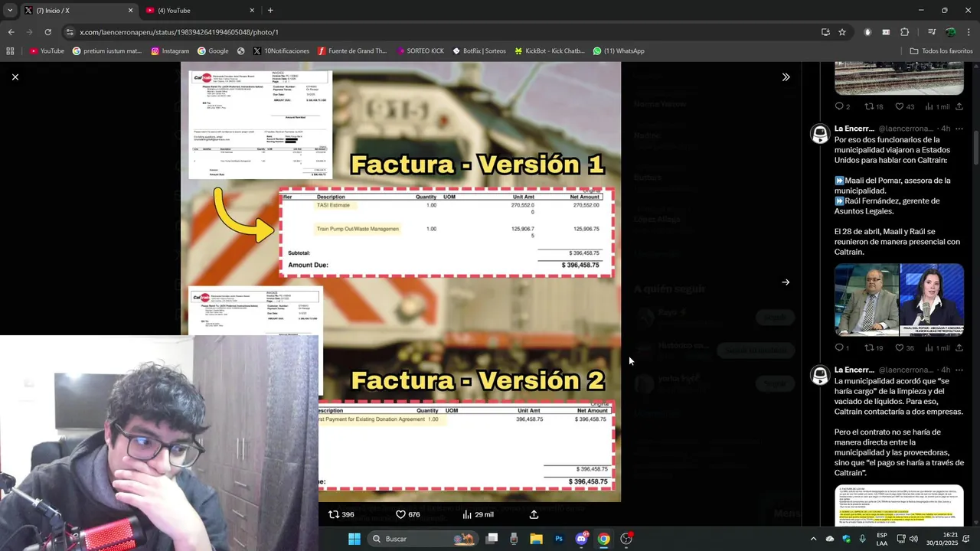Expand 'Todos los favoritos' folder
980x551 pixels.
click(x=941, y=51)
